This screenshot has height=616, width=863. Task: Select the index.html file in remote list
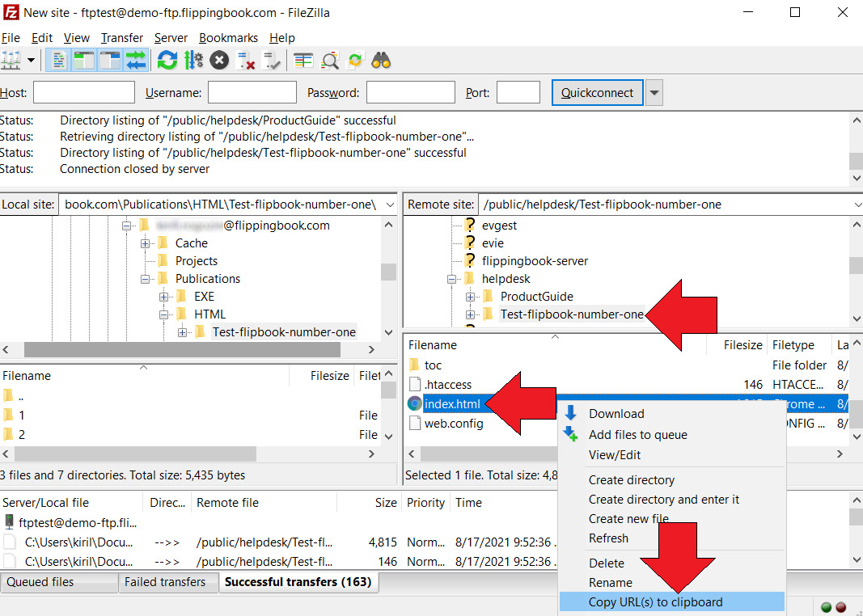click(x=452, y=404)
